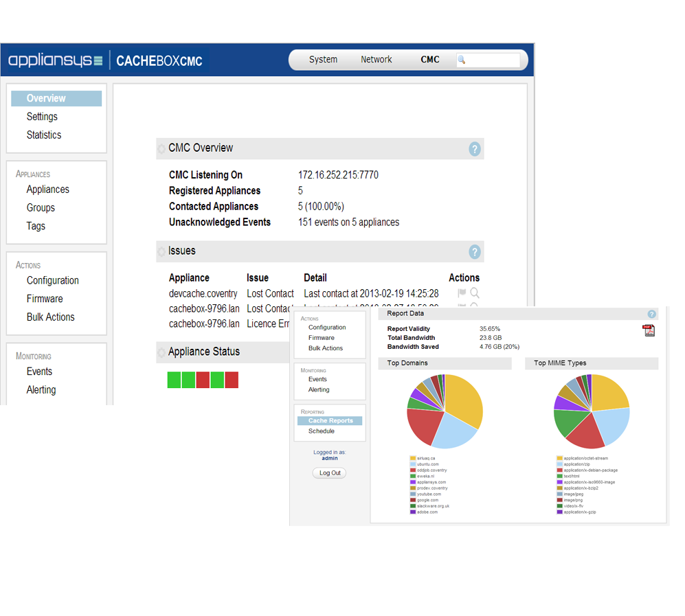Open Firmware in the CMC Overview window
Image resolution: width=685 pixels, height=616 pixels.
[45, 299]
